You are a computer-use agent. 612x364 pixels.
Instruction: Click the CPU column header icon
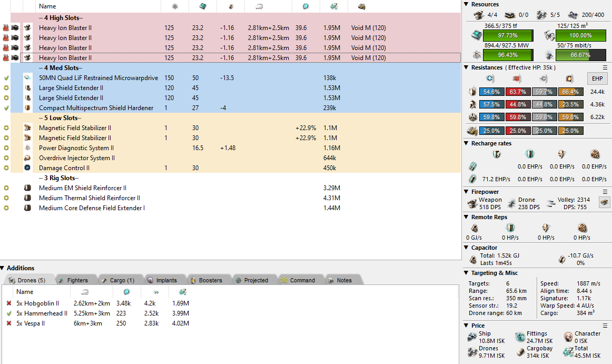(x=203, y=6)
